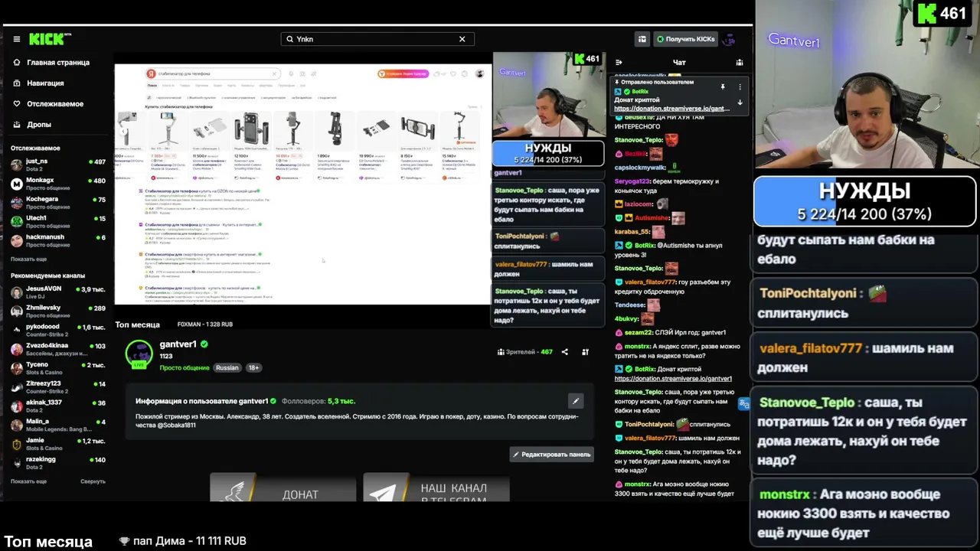Click the donation.streamiverse.io/gantver1 link in chat
The width and height of the screenshot is (980, 551).
pos(673,379)
